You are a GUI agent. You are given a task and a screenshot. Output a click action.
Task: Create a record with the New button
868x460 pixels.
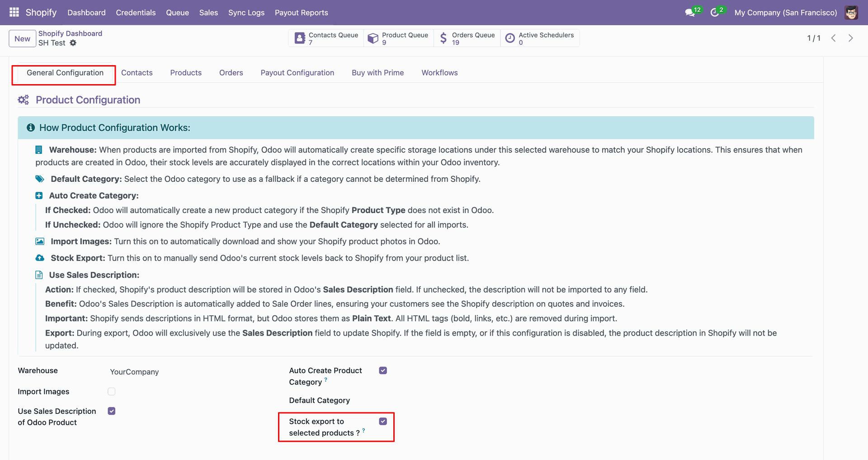pos(22,38)
